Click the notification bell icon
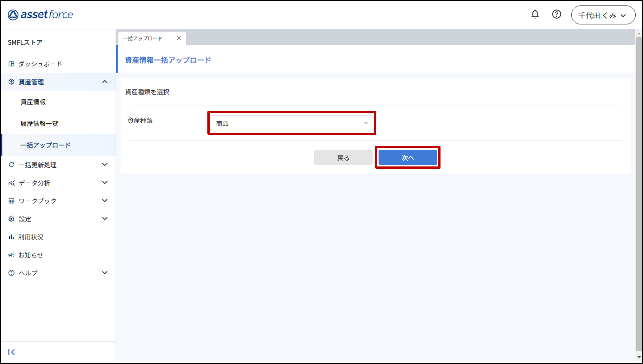 point(535,15)
